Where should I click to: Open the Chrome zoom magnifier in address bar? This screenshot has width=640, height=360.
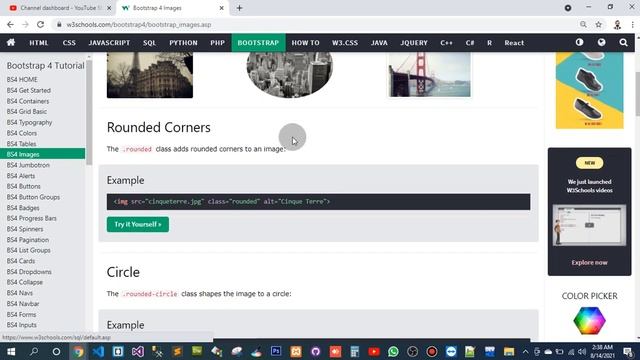583,24
